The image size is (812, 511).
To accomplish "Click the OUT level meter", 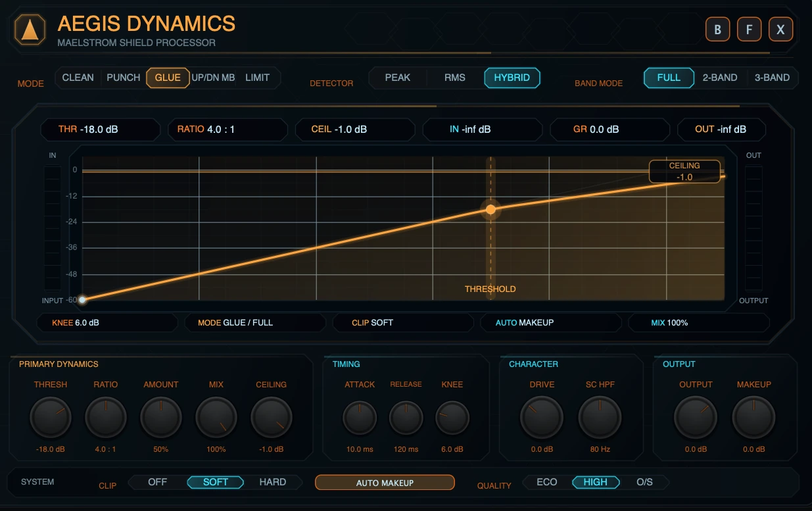I will coord(753,228).
